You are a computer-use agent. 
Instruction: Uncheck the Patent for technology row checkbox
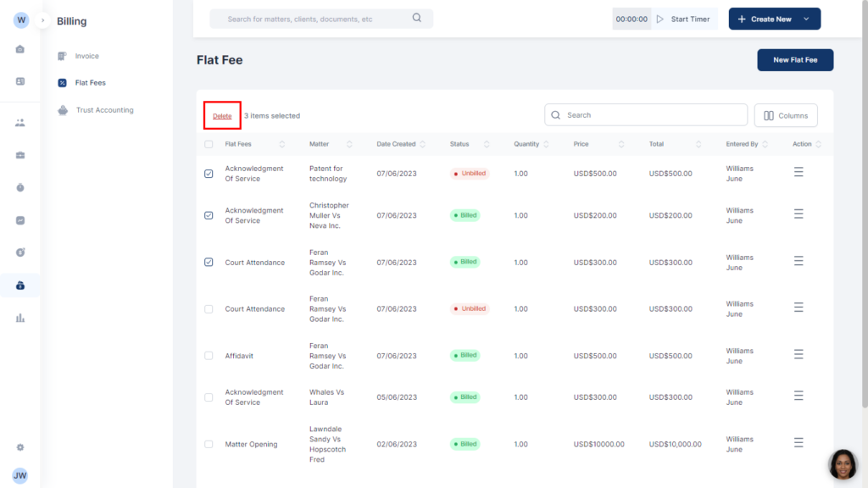coord(209,174)
